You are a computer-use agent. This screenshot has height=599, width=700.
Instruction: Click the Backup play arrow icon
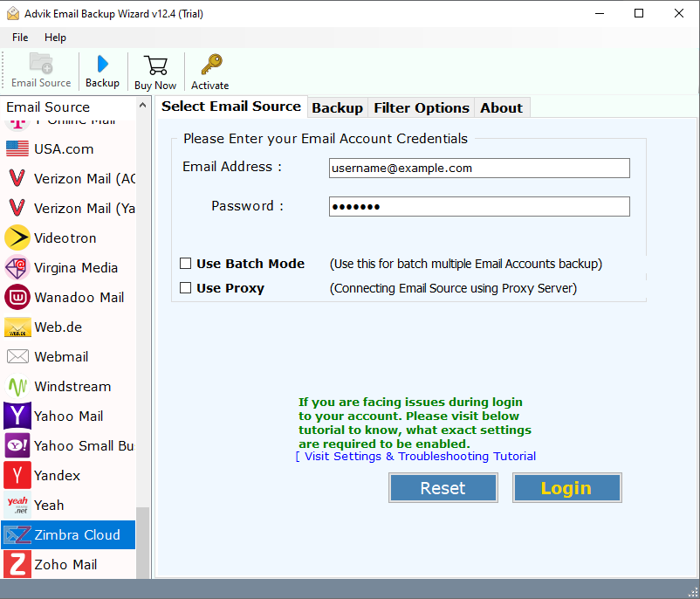click(103, 64)
